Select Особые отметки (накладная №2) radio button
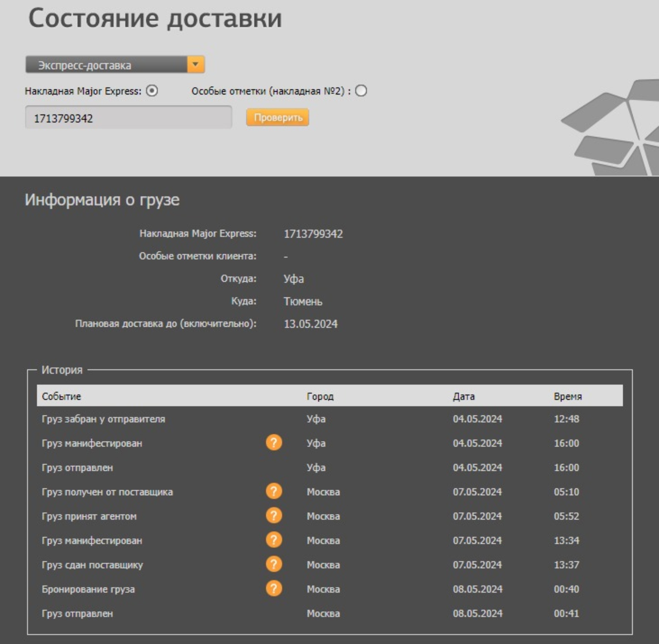659x644 pixels. pos(361,91)
